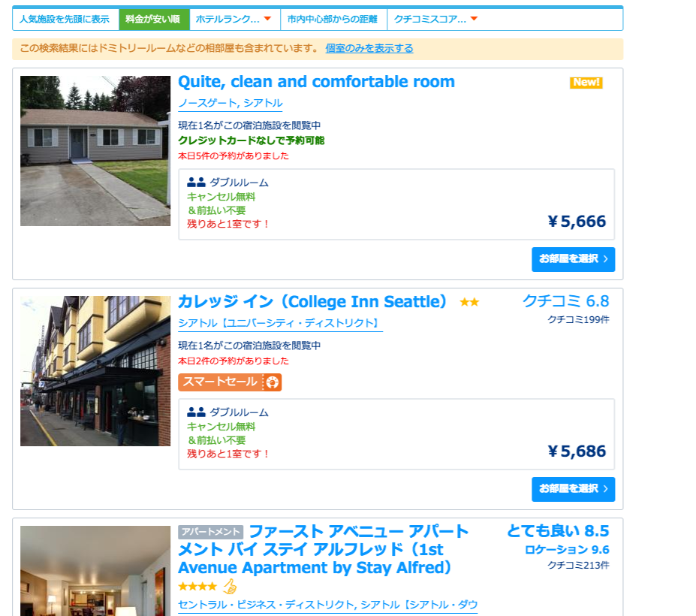Sort by 市内中心部からの距離

(333, 20)
